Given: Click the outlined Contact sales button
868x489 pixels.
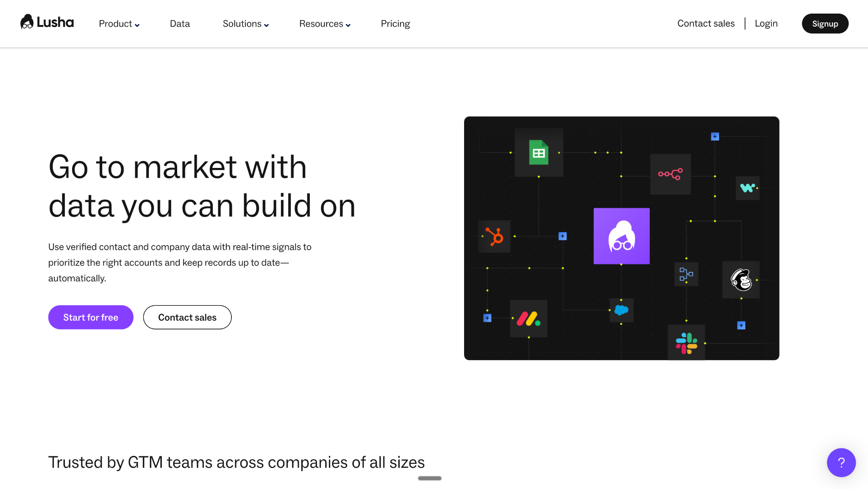Looking at the screenshot, I should click(187, 317).
